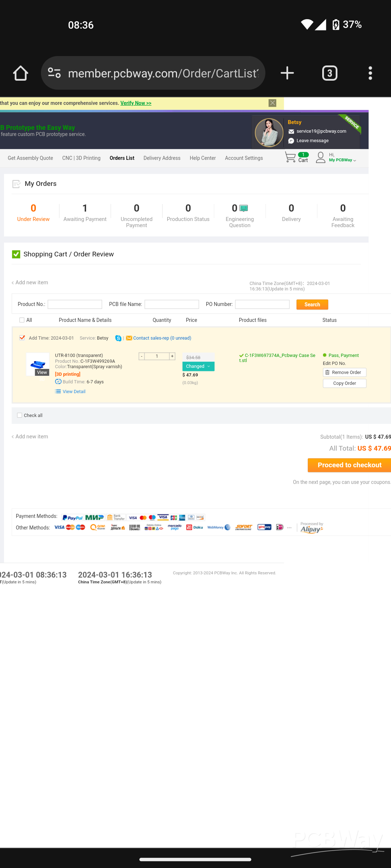Click the PayPal payment logo
The width and height of the screenshot is (391, 868).
coord(72,518)
